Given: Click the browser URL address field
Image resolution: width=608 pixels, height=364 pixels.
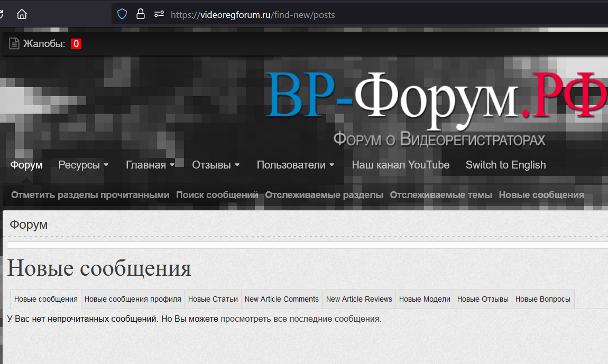Looking at the screenshot, I should pos(370,15).
